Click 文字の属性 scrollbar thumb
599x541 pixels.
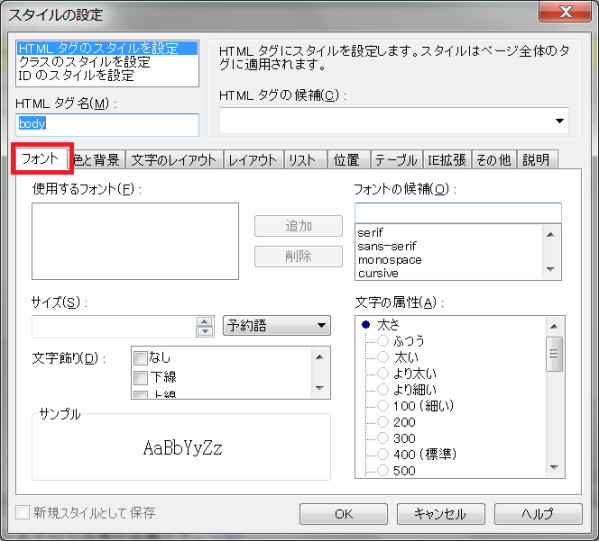[554, 354]
